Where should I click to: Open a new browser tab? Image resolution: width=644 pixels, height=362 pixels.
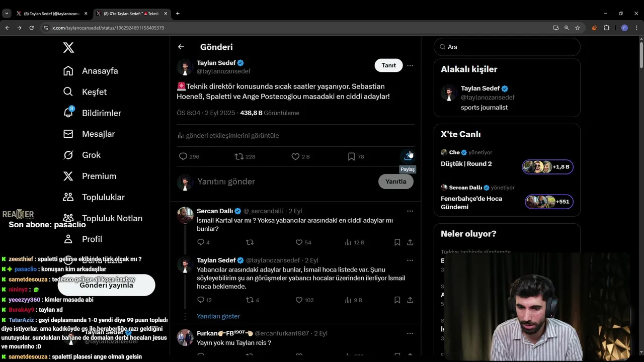click(178, 14)
